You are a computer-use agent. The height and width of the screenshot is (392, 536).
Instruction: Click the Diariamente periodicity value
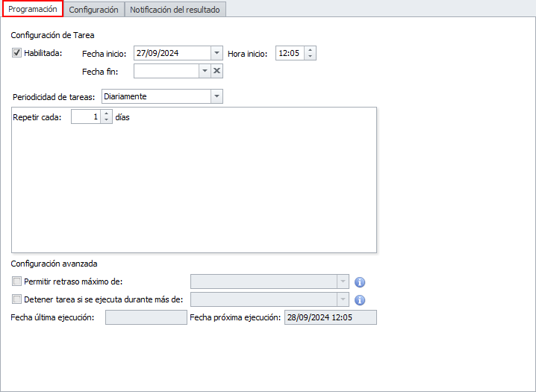tap(157, 96)
